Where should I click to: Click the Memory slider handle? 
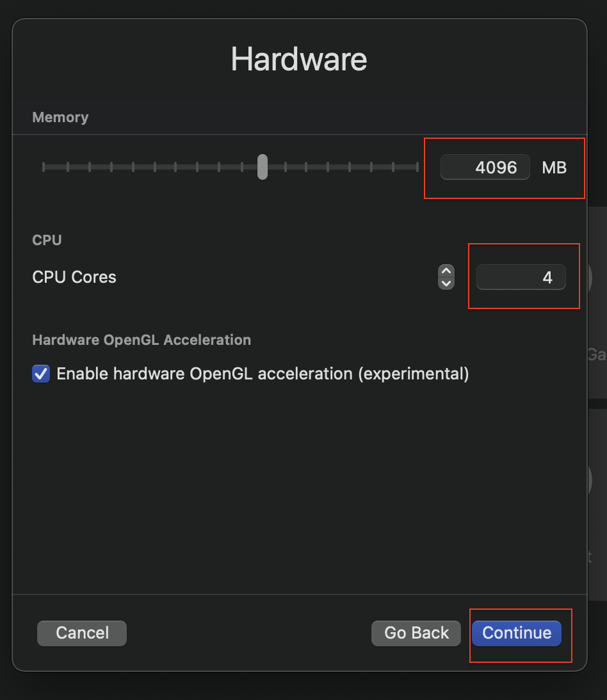[x=263, y=167]
